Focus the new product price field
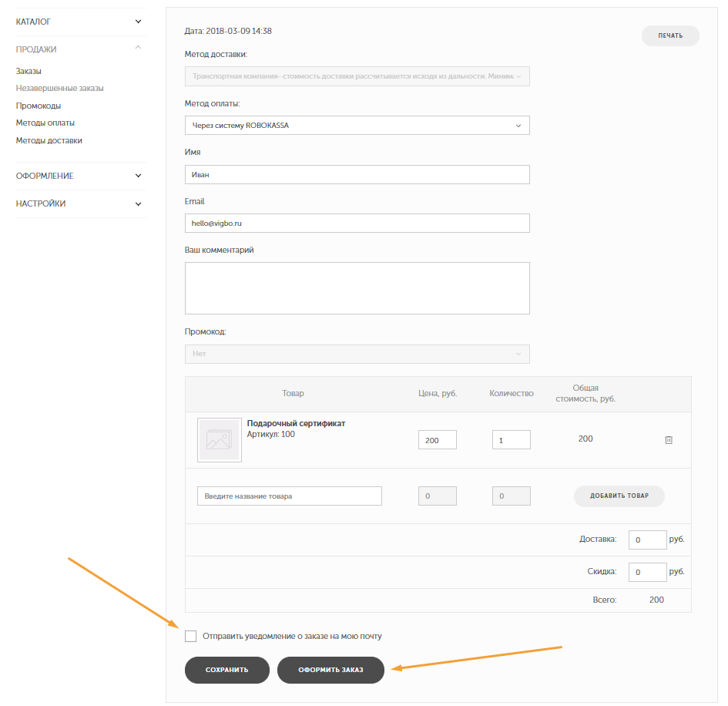 pyautogui.click(x=438, y=496)
